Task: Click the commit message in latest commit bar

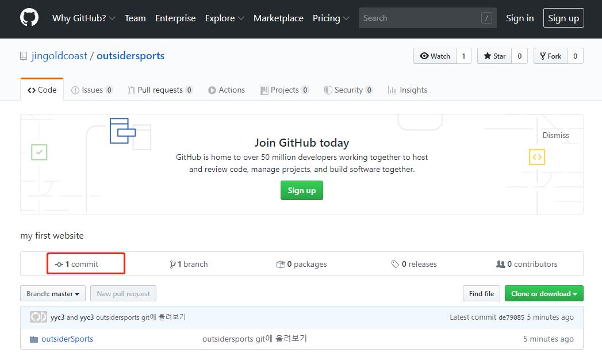Action: (x=140, y=317)
